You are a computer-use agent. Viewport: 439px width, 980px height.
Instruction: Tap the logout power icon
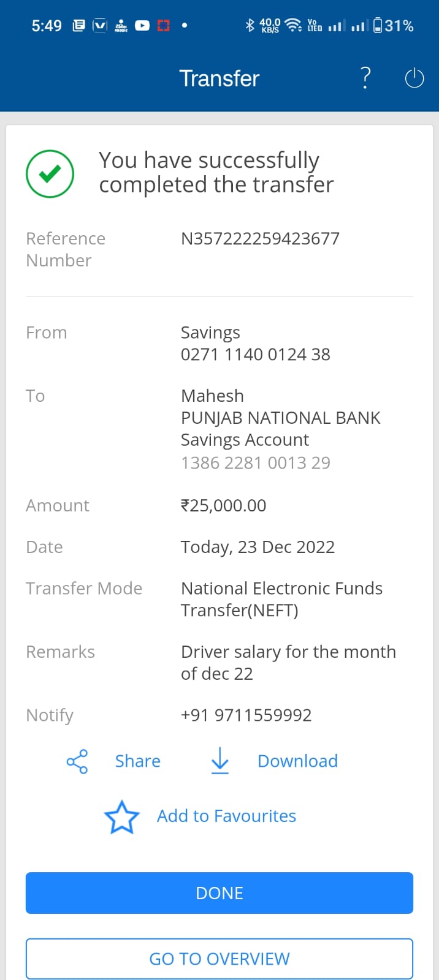pyautogui.click(x=414, y=78)
